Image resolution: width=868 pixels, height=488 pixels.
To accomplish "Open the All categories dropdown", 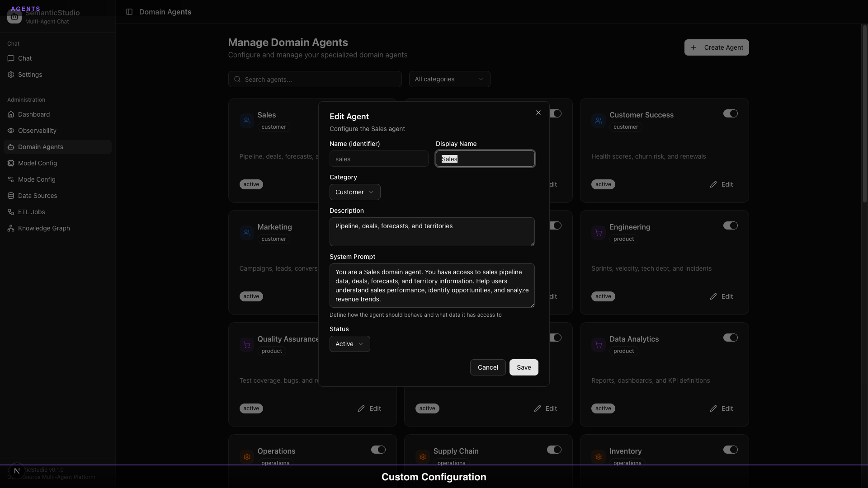I will (449, 79).
